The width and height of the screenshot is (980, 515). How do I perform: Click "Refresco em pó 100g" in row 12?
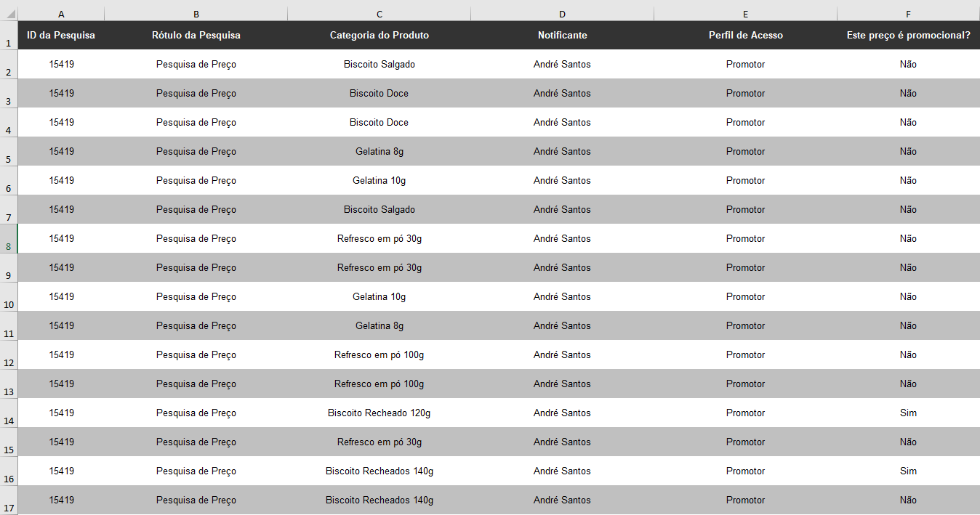pos(379,354)
